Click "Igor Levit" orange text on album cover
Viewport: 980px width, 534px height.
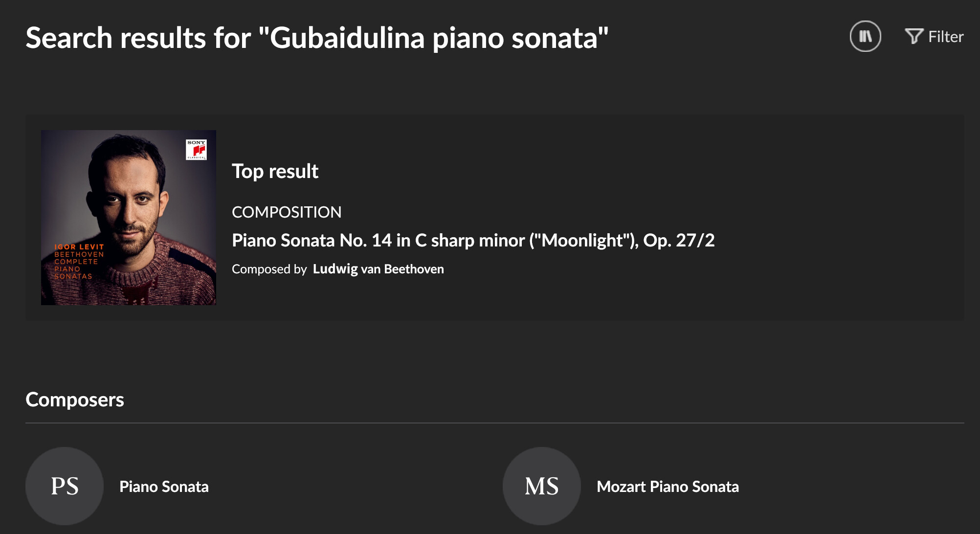point(79,247)
